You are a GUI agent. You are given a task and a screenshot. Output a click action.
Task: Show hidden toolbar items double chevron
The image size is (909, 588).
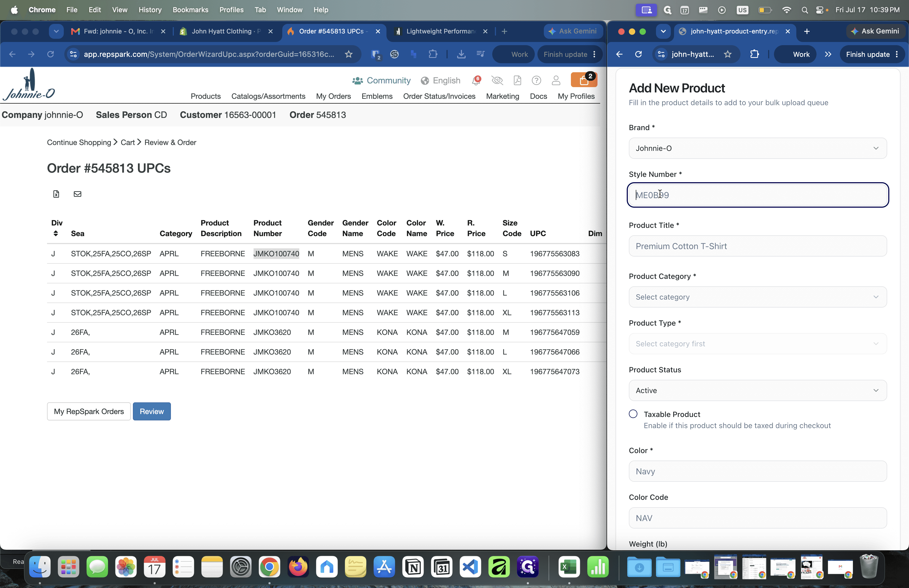pos(828,54)
